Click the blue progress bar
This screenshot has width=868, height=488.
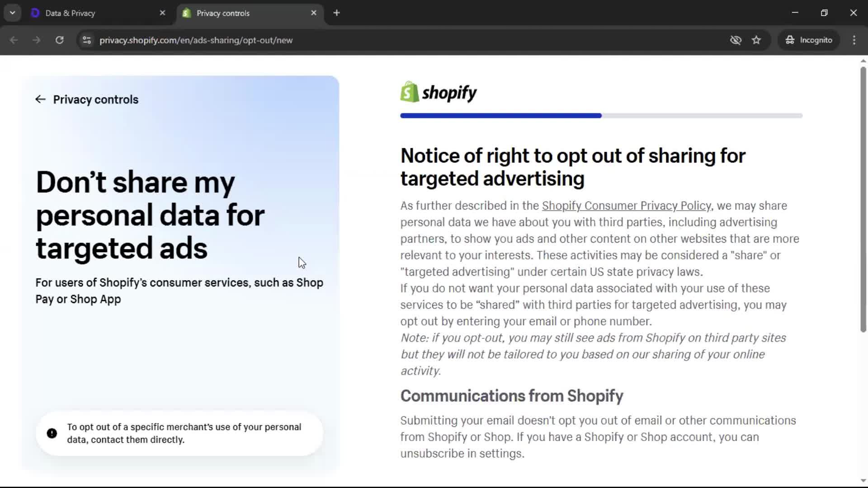click(500, 116)
